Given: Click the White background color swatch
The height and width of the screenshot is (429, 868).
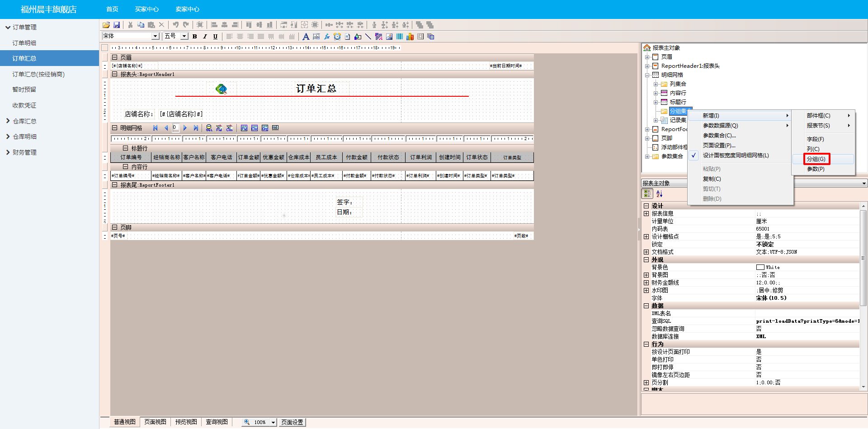Looking at the screenshot, I should pyautogui.click(x=760, y=267).
